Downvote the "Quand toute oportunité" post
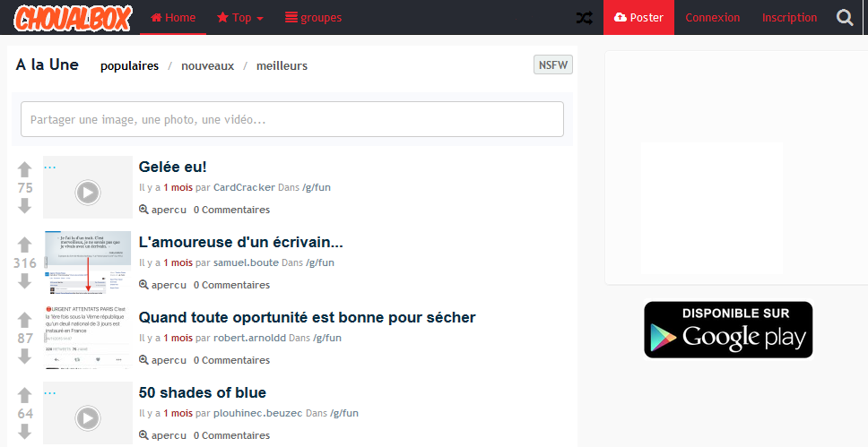 coord(25,357)
